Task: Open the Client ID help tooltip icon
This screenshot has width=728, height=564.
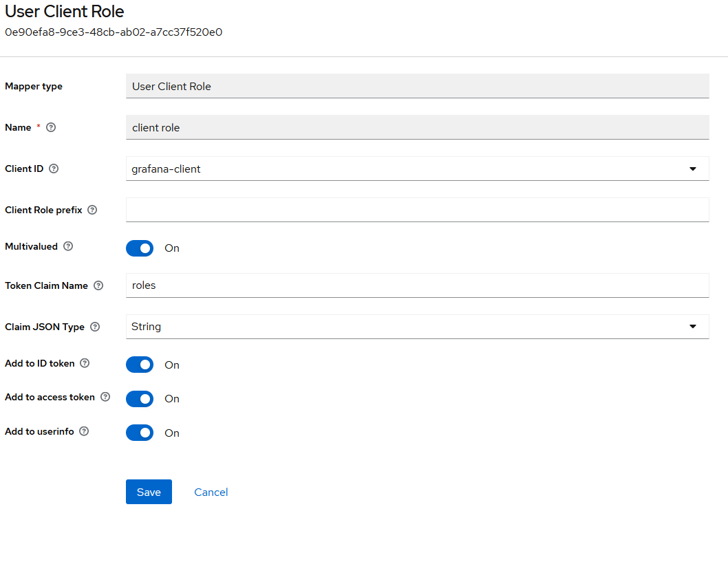Action: coord(54,169)
